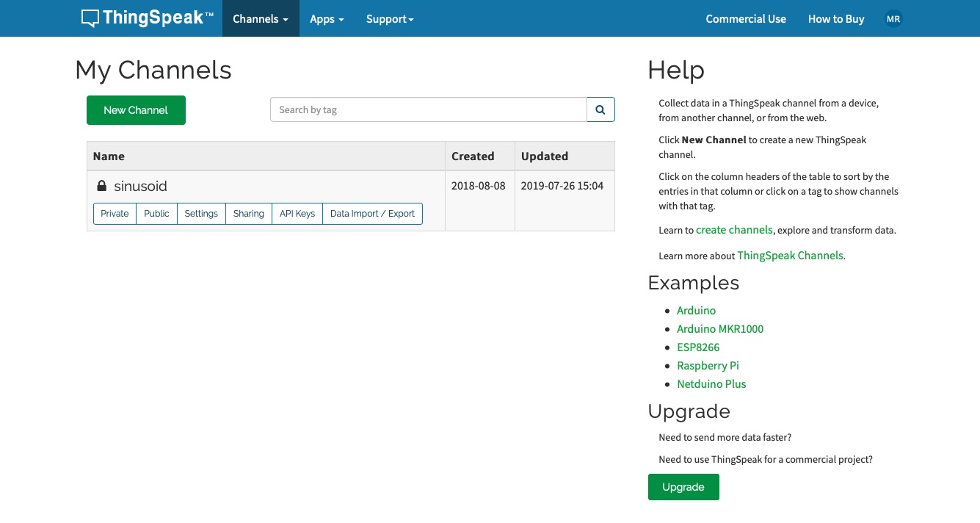Sort the table by Created column
The height and width of the screenshot is (523, 980).
(x=473, y=156)
